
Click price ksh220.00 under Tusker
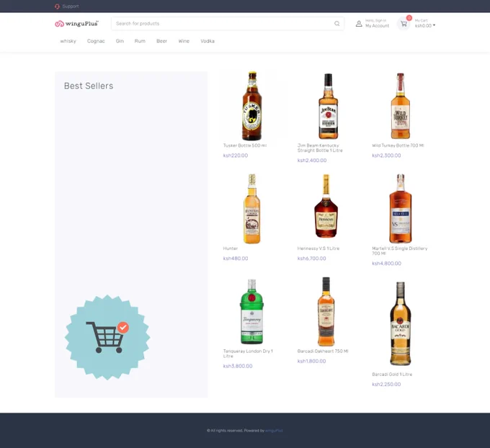click(236, 156)
